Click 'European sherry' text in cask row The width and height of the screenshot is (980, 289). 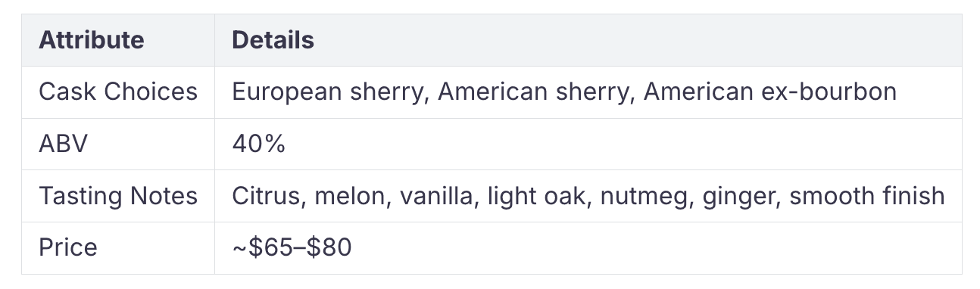329,92
